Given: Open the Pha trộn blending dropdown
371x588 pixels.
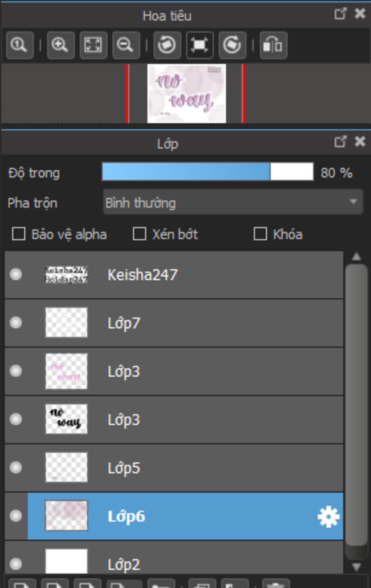Looking at the screenshot, I should click(233, 202).
